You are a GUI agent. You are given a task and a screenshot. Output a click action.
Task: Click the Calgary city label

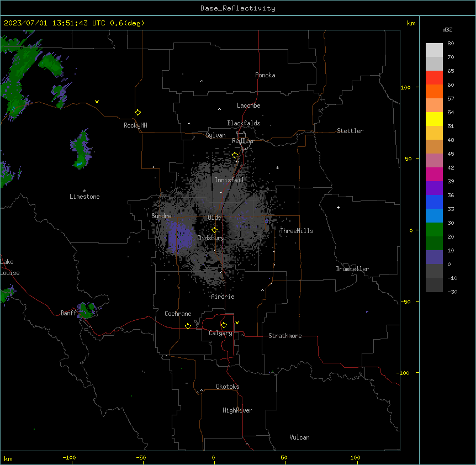(x=220, y=333)
